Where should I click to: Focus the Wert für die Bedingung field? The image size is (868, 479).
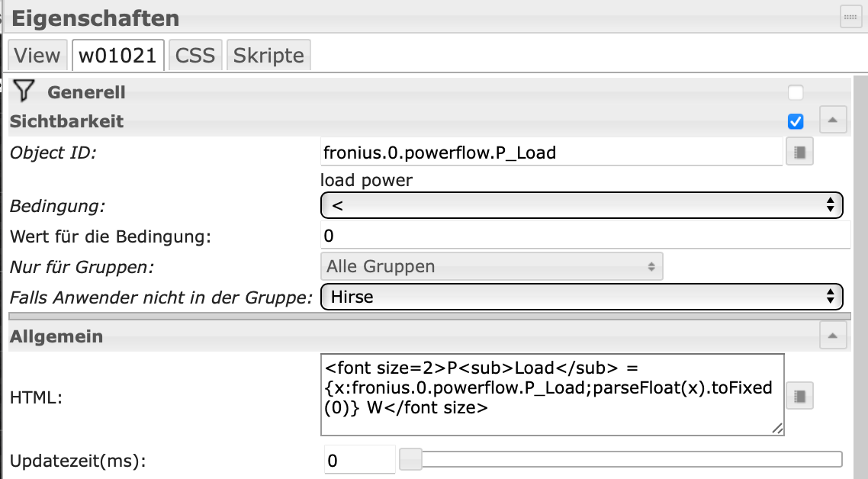click(x=586, y=235)
